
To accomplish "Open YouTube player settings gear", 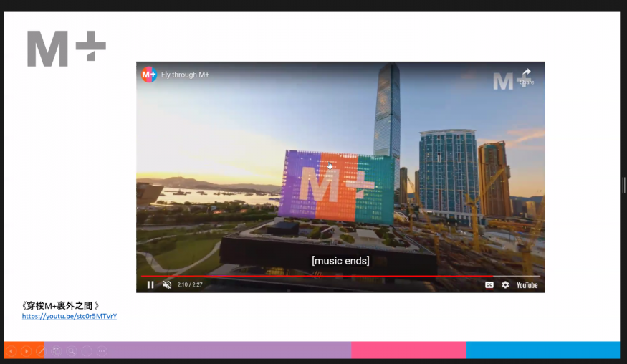I will point(505,284).
